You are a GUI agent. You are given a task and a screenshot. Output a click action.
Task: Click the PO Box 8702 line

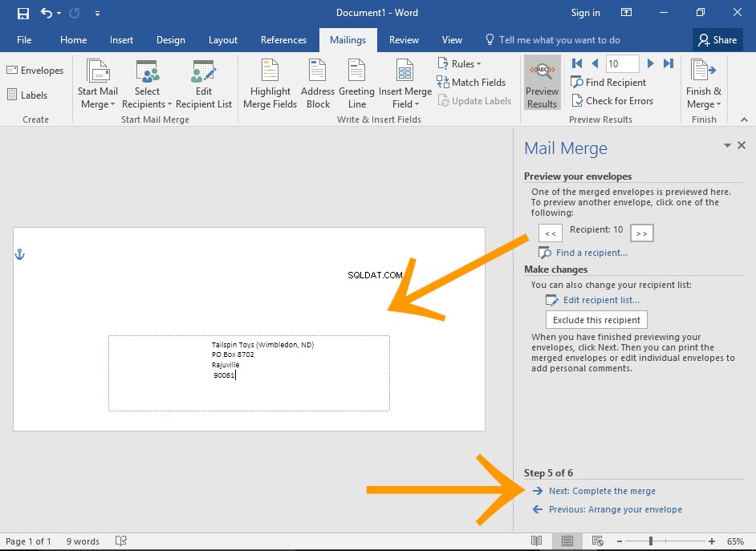pos(233,355)
